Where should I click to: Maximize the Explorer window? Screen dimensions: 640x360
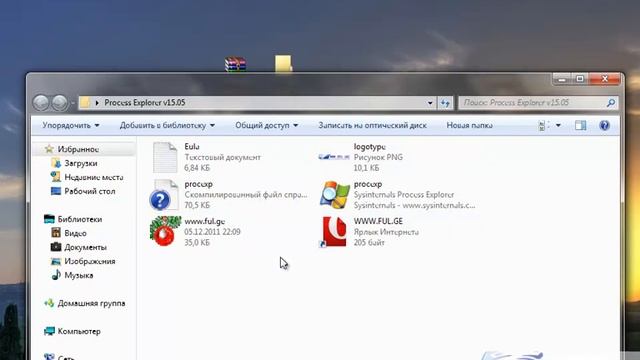580,79
